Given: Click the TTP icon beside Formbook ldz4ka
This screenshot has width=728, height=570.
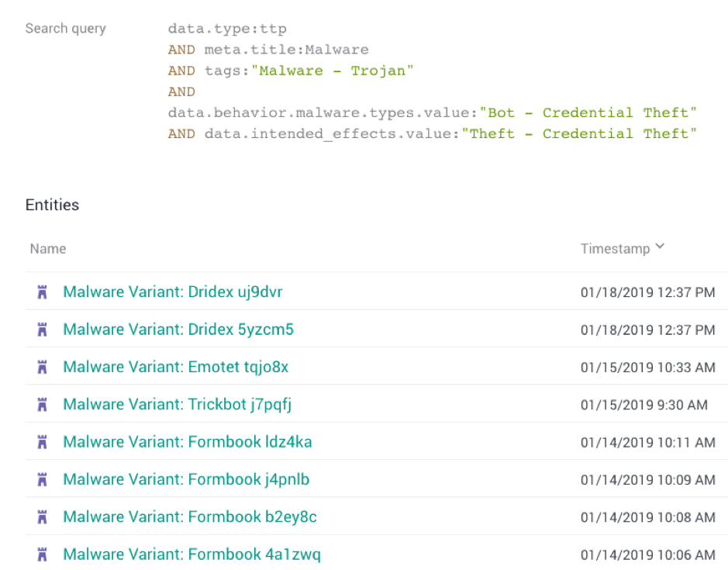Looking at the screenshot, I should coord(42,442).
